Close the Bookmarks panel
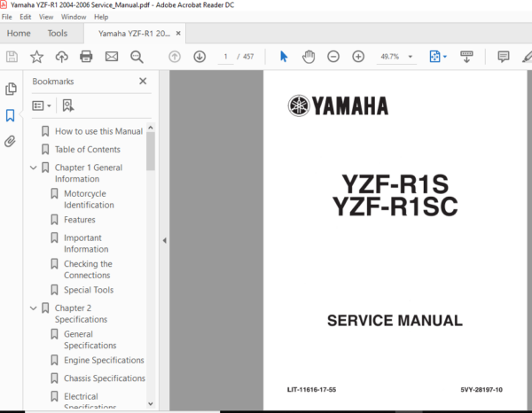The width and height of the screenshot is (532, 413). click(x=143, y=81)
